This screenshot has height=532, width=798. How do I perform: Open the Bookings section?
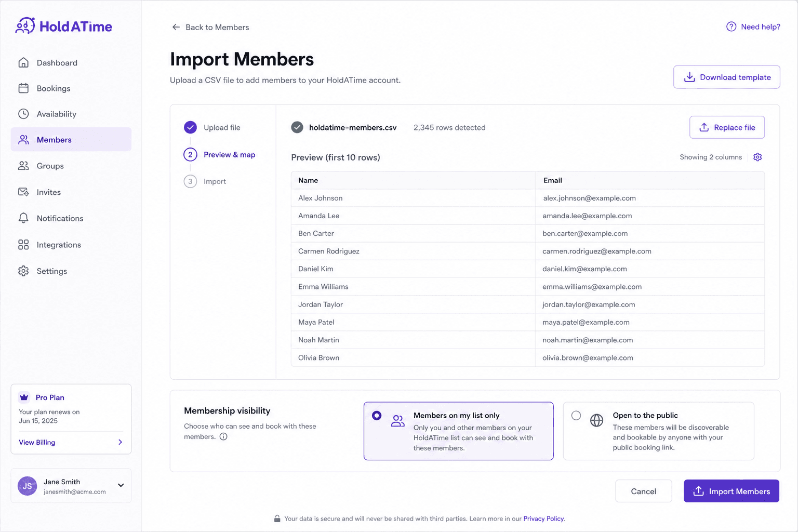tap(71, 88)
